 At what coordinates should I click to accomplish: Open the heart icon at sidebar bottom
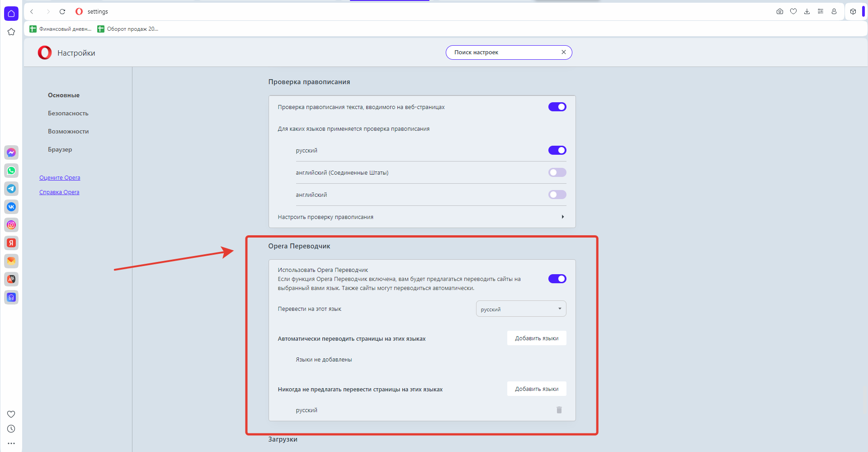point(11,414)
